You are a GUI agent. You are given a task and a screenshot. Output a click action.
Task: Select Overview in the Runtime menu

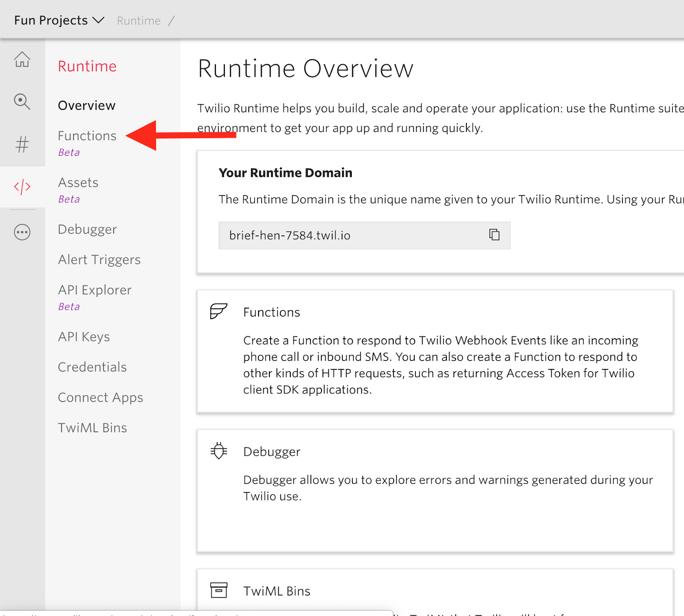87,106
